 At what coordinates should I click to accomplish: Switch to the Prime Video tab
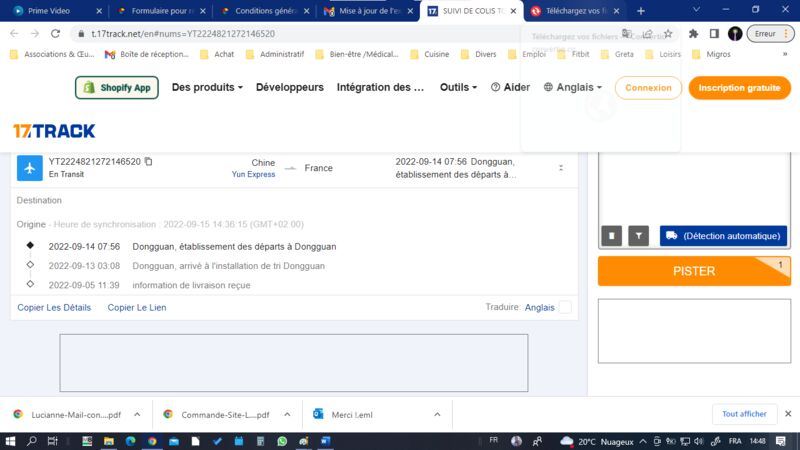click(x=52, y=11)
